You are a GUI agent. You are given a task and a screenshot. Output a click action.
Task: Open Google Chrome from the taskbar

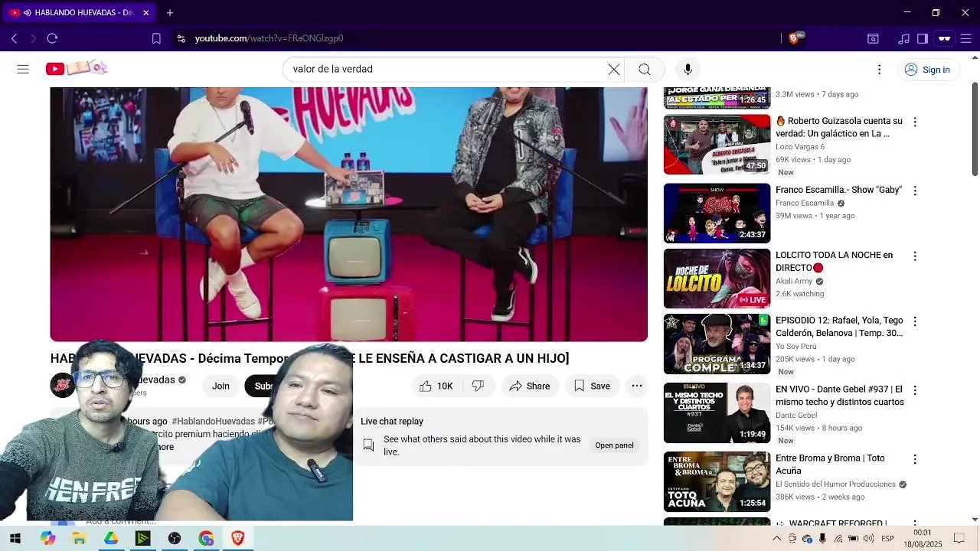206,539
